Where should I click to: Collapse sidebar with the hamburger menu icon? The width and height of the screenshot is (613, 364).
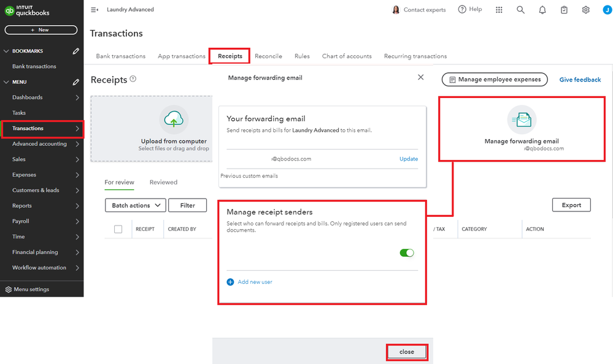[x=94, y=10]
